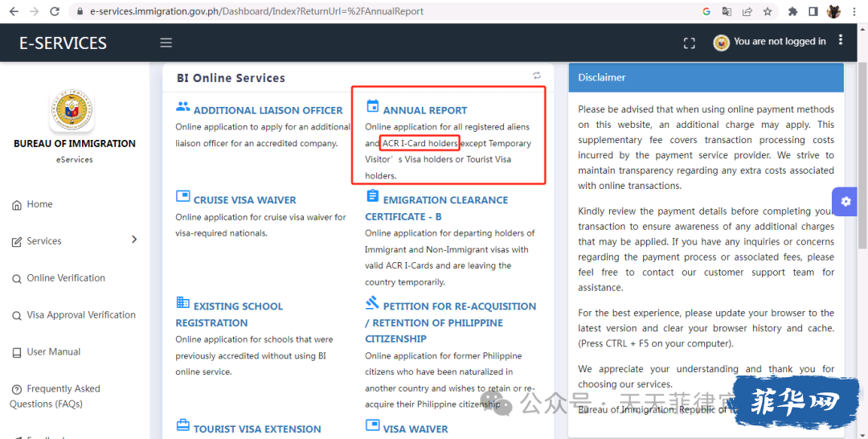868x439 pixels.
Task: Click the Visa Waiver card icon
Action: [373, 425]
